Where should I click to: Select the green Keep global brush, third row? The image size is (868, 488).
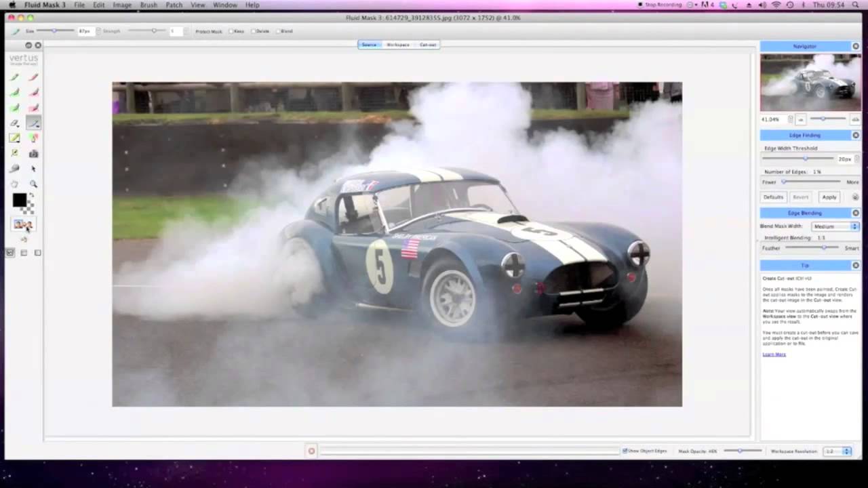point(14,108)
